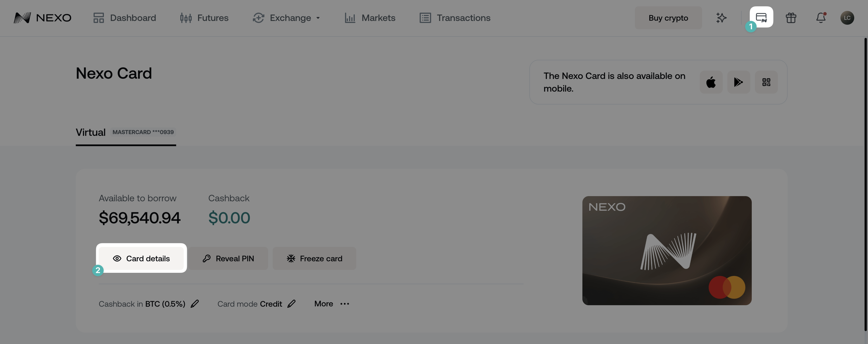868x344 pixels.
Task: Open Dashboard via the NEXO logo
Action: [43, 18]
